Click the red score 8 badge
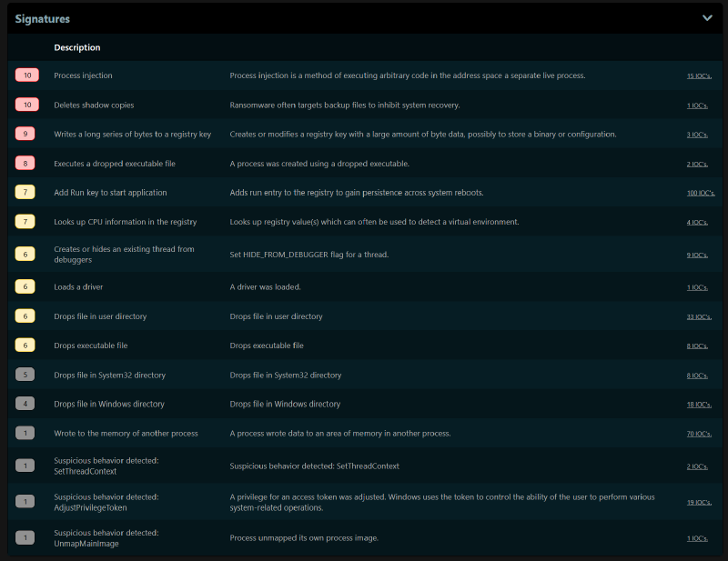This screenshot has width=728, height=561. [25, 164]
